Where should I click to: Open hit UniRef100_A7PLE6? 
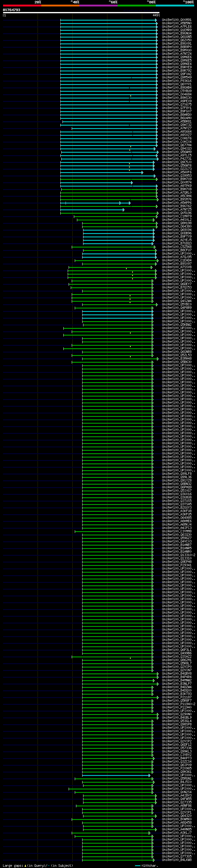pyautogui.click(x=176, y=26)
